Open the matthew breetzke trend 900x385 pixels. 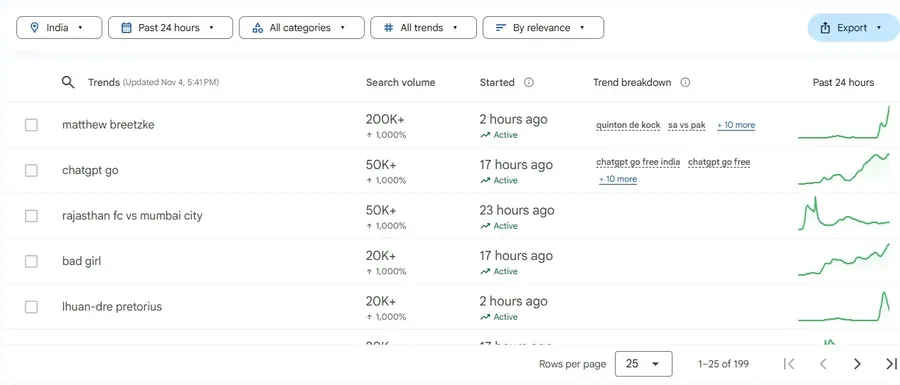coord(108,125)
